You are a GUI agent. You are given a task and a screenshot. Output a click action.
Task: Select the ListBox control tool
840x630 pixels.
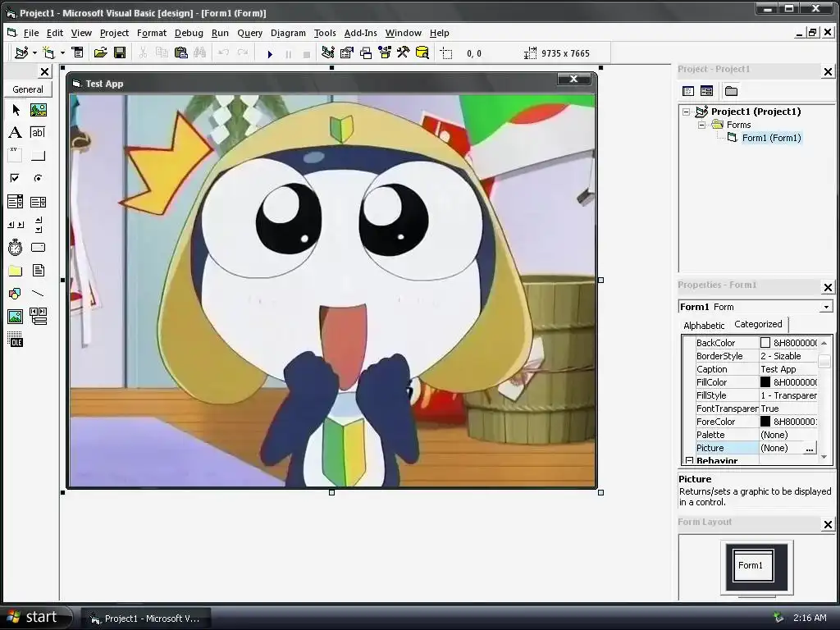38,202
